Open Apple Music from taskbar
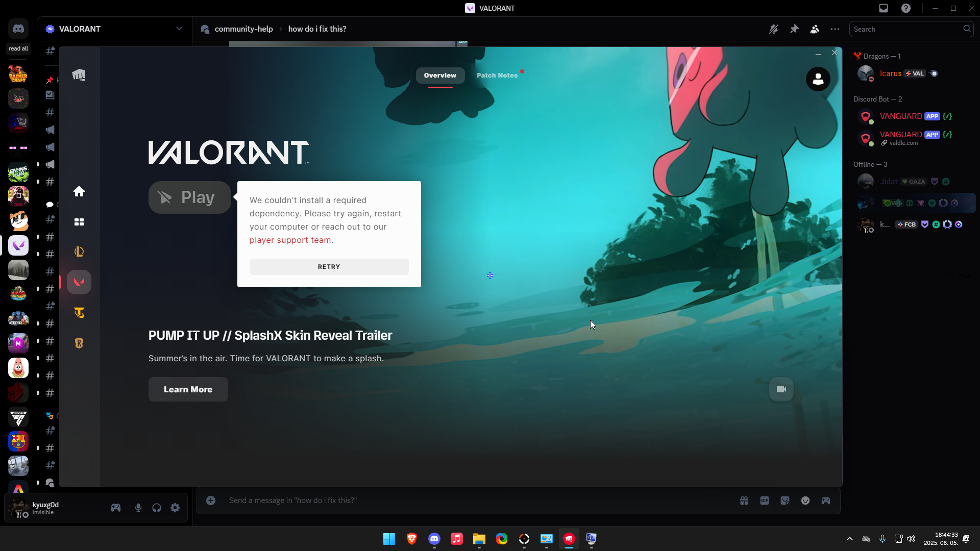 [457, 539]
